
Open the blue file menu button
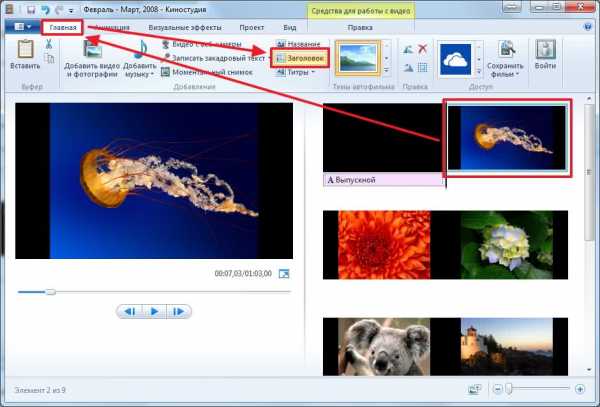22,27
